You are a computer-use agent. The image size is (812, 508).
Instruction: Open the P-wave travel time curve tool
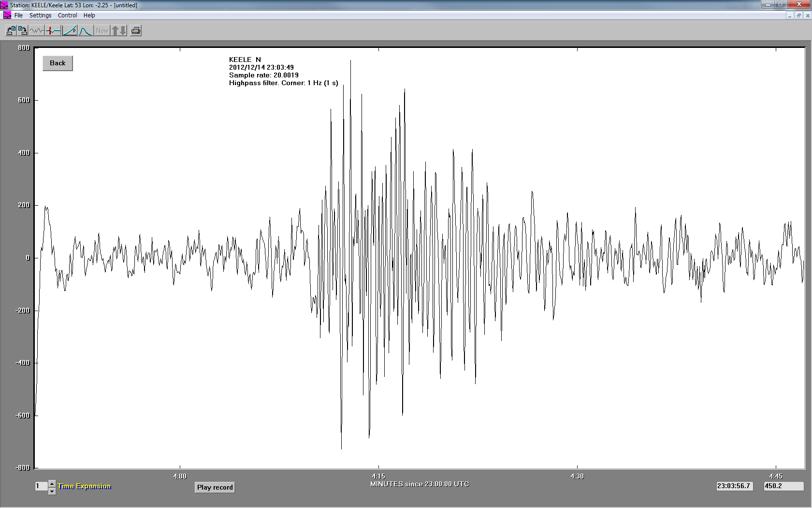pyautogui.click(x=70, y=31)
